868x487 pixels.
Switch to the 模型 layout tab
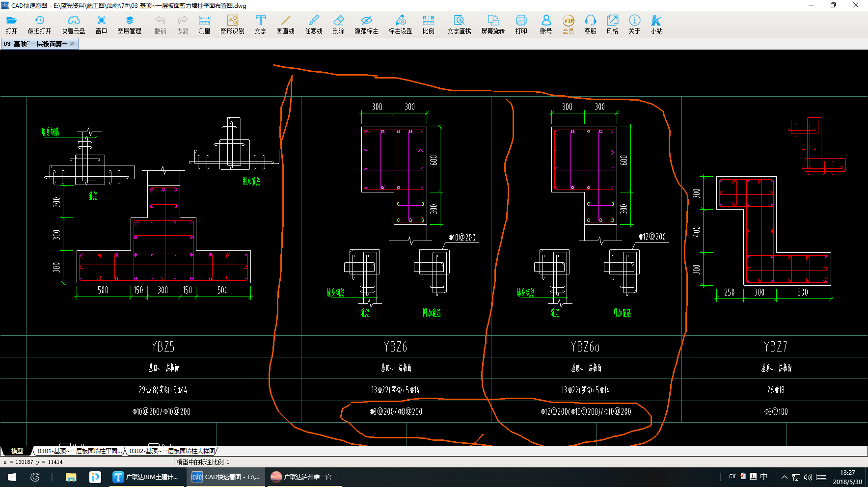(x=17, y=451)
